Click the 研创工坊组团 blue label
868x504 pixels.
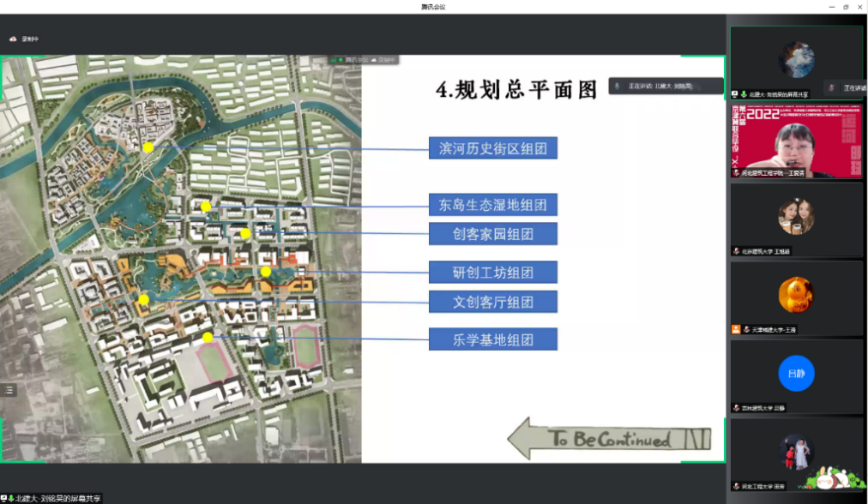tap(493, 273)
